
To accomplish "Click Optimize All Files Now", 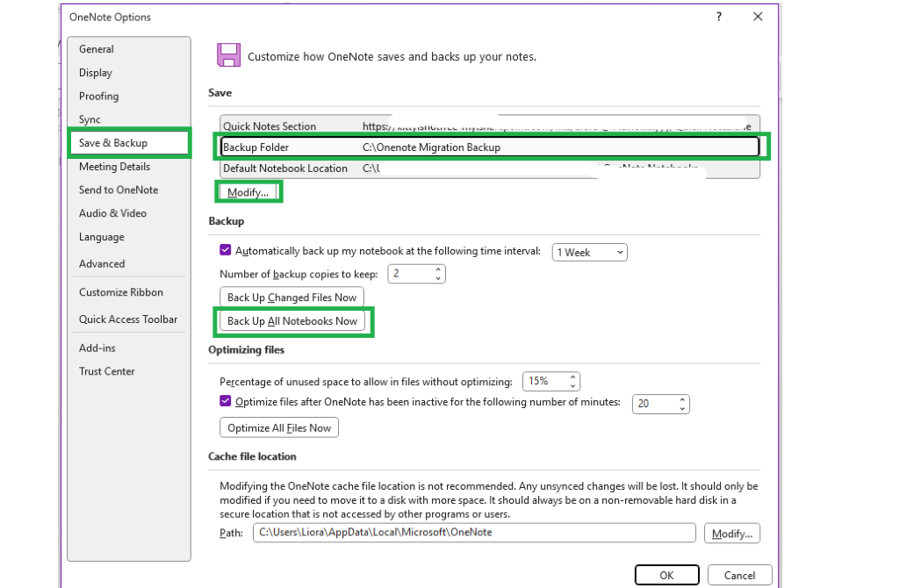I will click(279, 427).
